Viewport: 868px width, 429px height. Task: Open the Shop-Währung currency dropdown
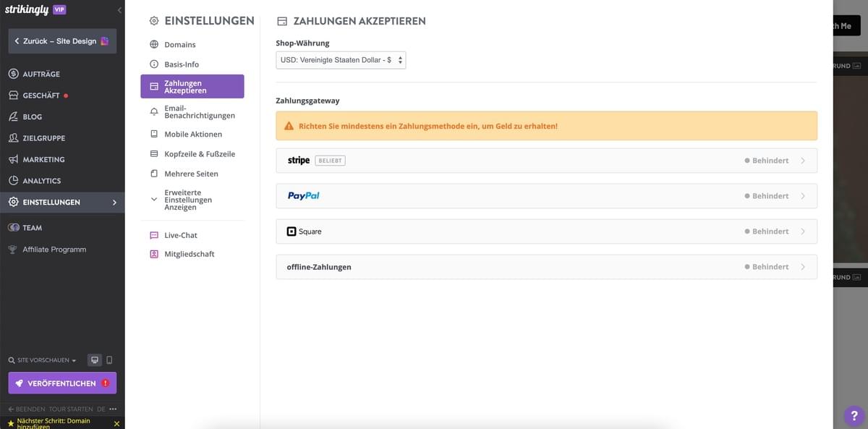coord(340,60)
